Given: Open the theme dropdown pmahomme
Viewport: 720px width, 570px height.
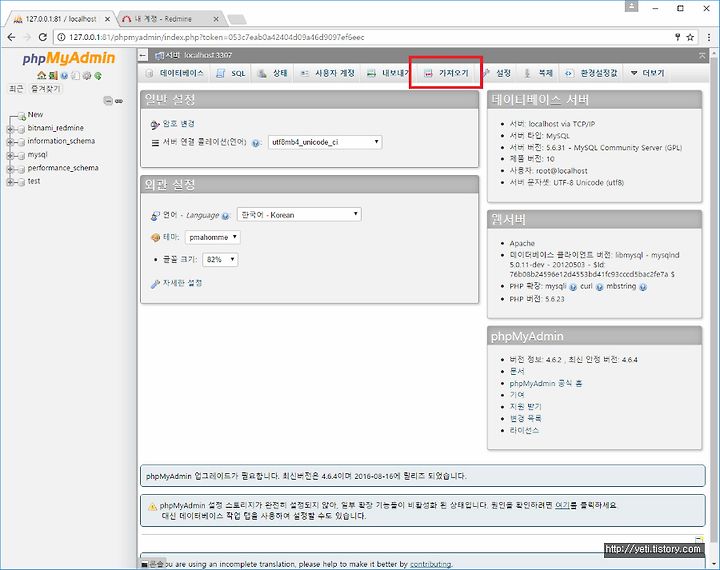Looking at the screenshot, I should (213, 237).
